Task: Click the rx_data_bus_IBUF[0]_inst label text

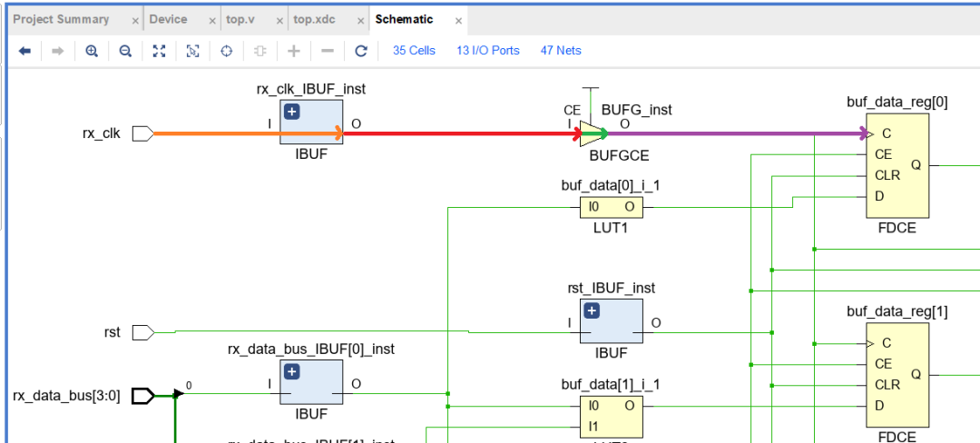Action: point(311,349)
